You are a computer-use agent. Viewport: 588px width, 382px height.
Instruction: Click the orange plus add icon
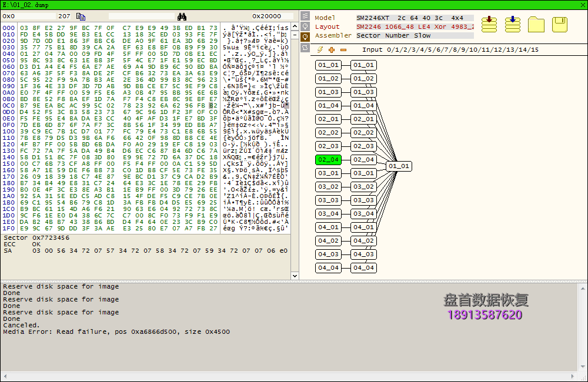coord(332,49)
